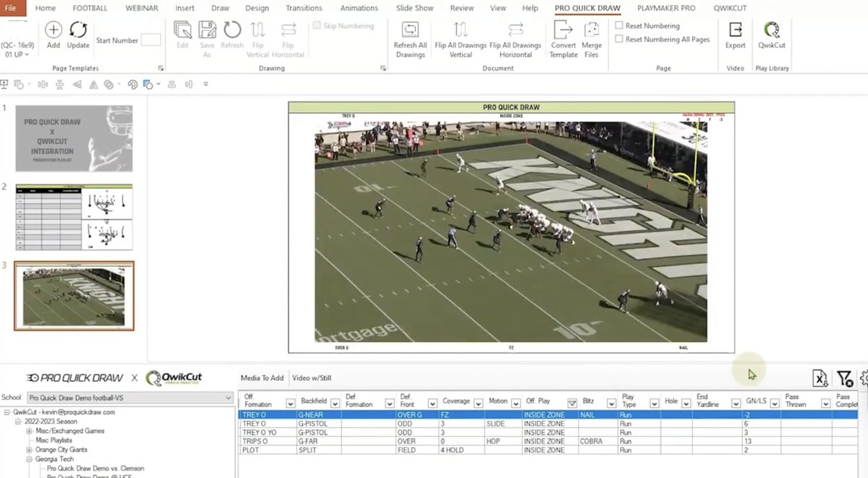The height and width of the screenshot is (478, 868).
Task: Open the Off. Play active filter dropdown
Action: [x=572, y=404]
